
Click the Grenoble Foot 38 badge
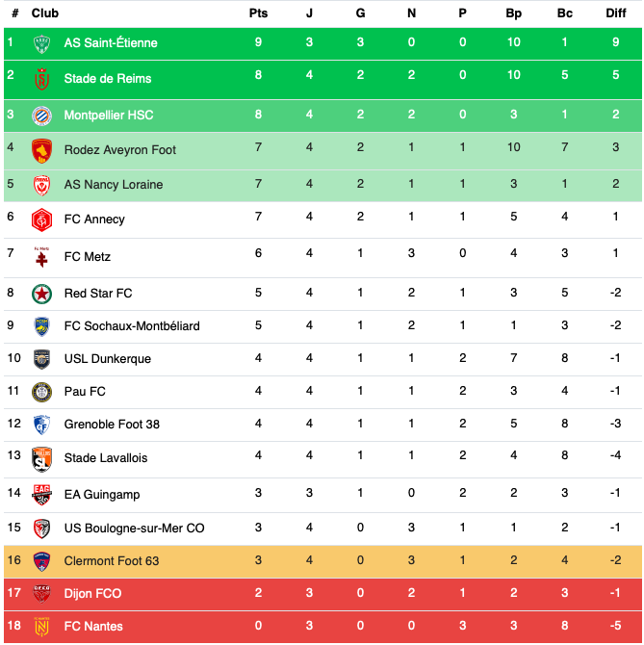pos(41,425)
